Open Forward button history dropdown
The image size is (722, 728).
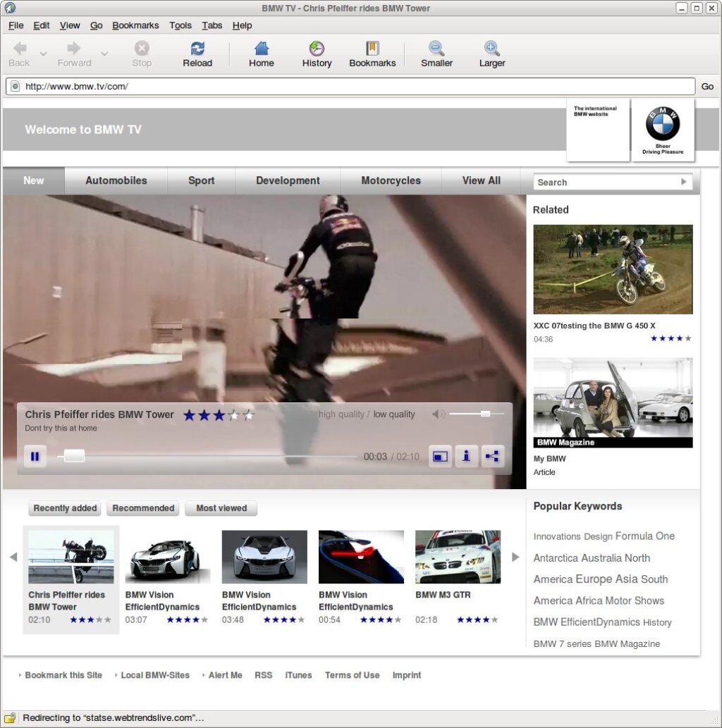(104, 53)
